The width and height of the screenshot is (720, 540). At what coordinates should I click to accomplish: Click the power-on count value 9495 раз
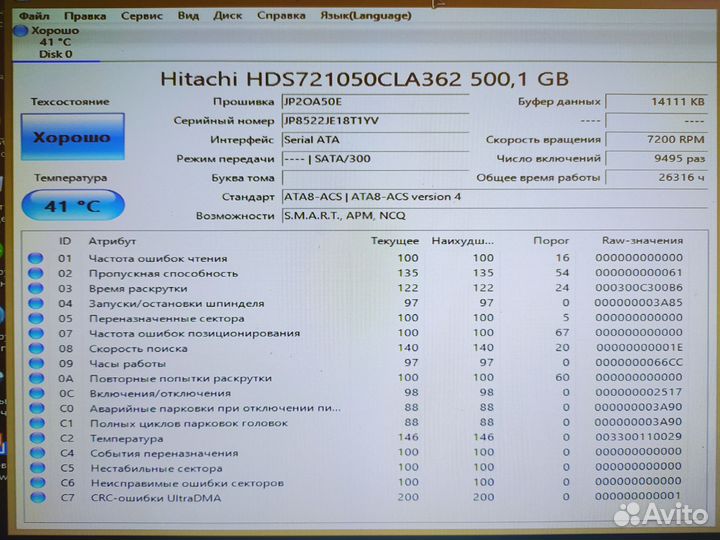click(x=657, y=158)
